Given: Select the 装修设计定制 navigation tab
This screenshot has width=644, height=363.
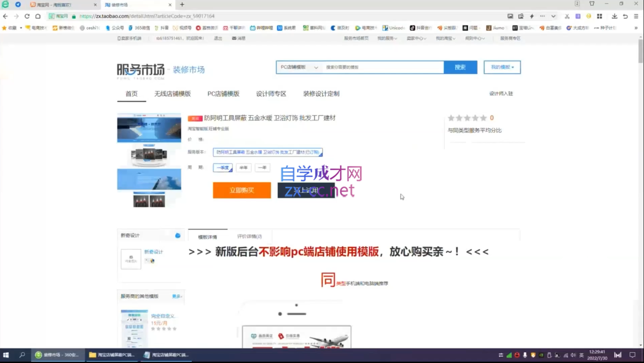Looking at the screenshot, I should [x=321, y=94].
